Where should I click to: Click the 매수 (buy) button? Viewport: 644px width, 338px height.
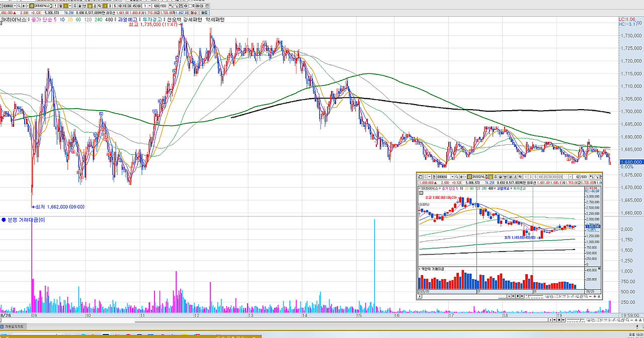[x=194, y=13]
